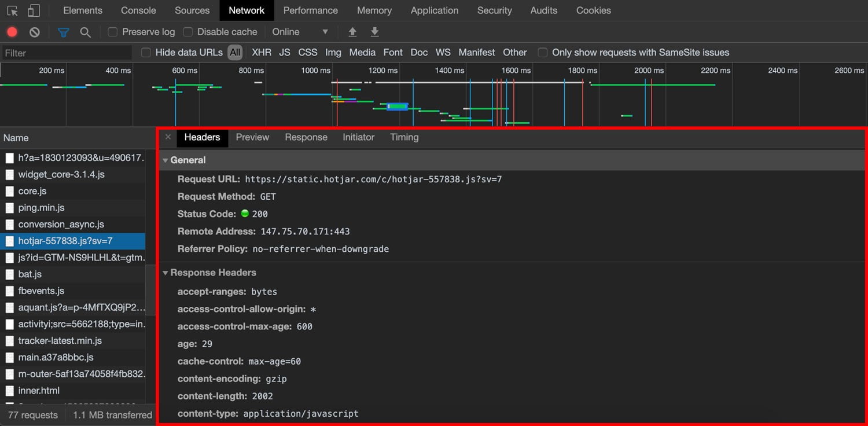The height and width of the screenshot is (426, 868).
Task: Collapse the General section
Action: 166,160
